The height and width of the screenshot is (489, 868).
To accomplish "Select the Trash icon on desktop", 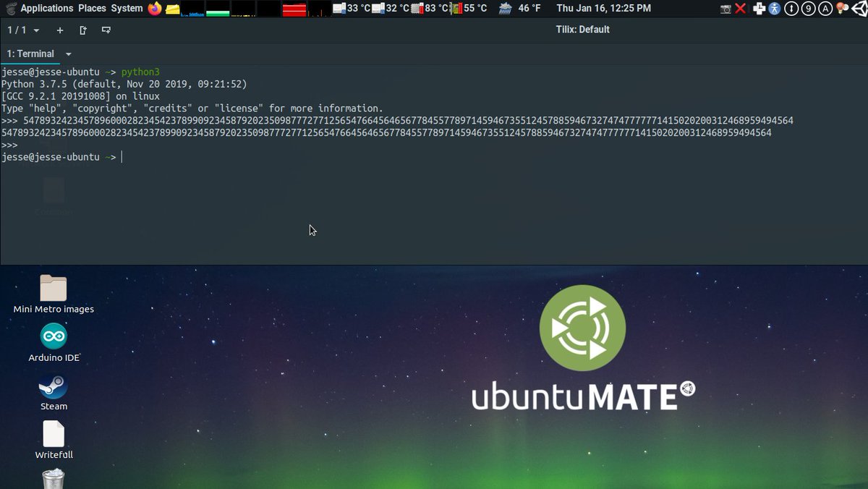I will click(x=54, y=479).
